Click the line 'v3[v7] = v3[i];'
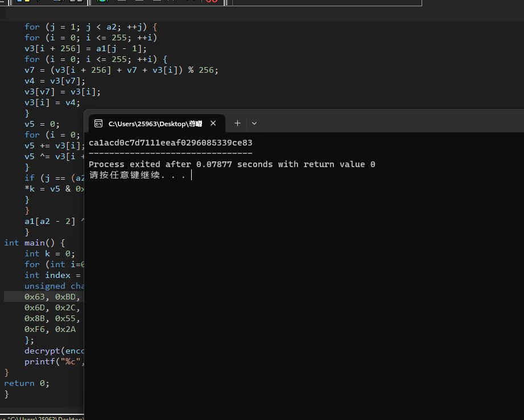The width and height of the screenshot is (524, 420). 63,92
